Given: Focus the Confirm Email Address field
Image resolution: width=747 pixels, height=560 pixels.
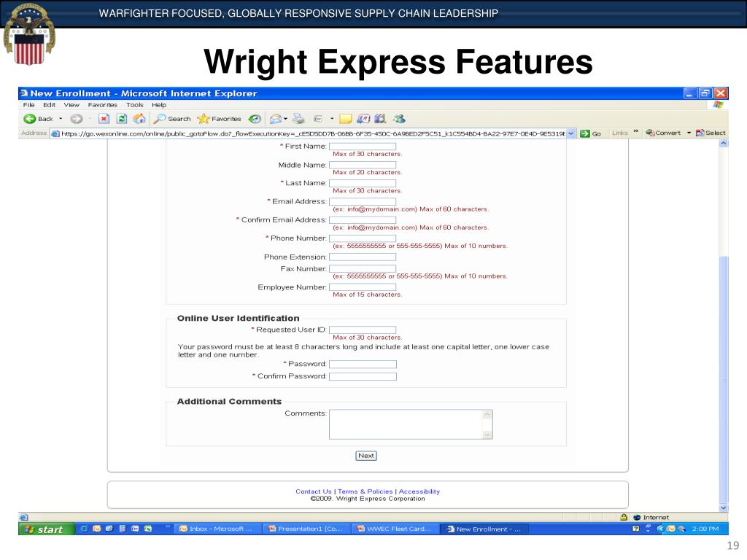Looking at the screenshot, I should coord(363,220).
